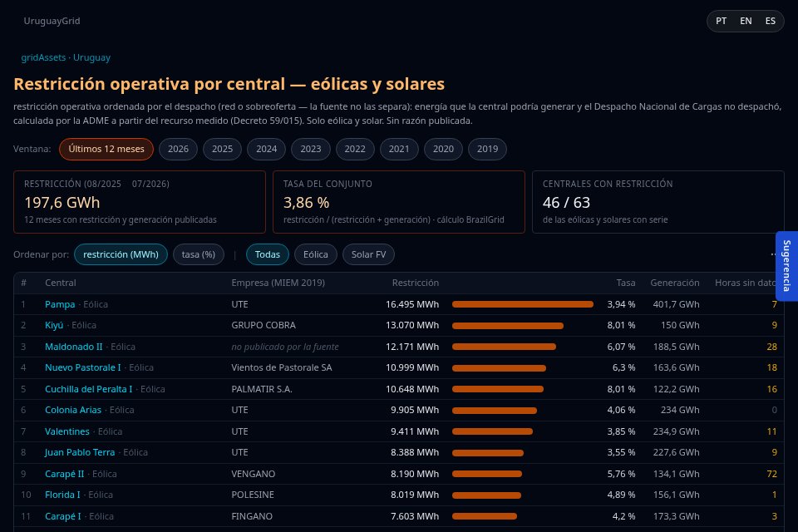Sort by restricción (MWh)
798x532 pixels.
(121, 254)
